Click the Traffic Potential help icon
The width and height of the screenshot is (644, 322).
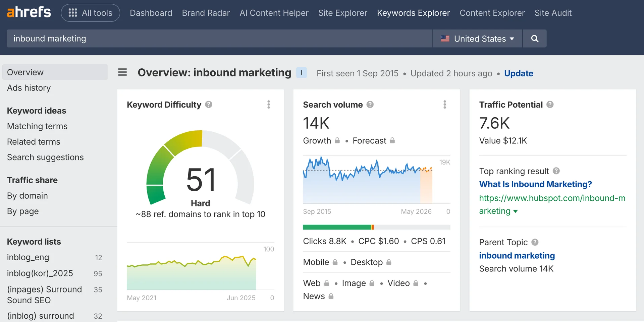coord(550,105)
